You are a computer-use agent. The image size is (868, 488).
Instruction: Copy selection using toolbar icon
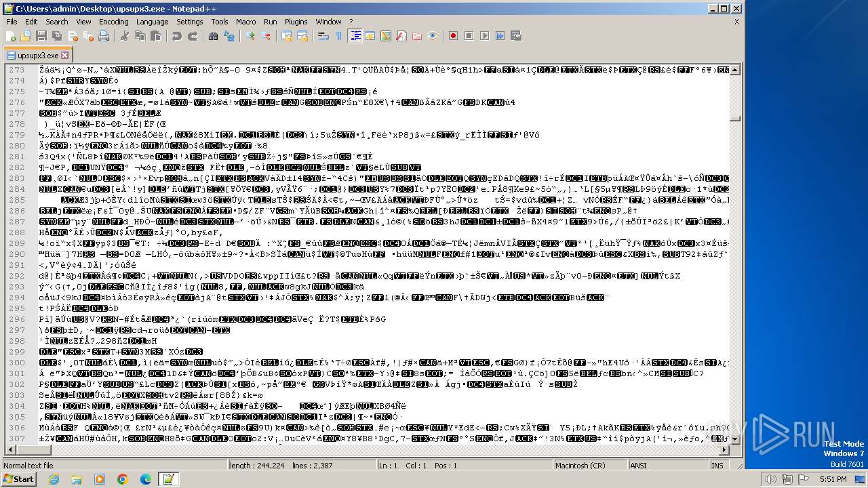point(140,36)
